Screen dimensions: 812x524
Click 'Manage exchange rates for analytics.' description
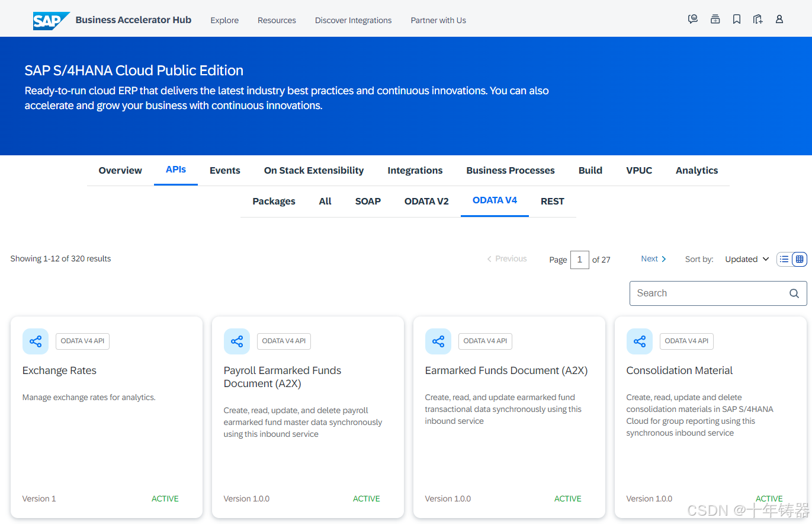89,397
